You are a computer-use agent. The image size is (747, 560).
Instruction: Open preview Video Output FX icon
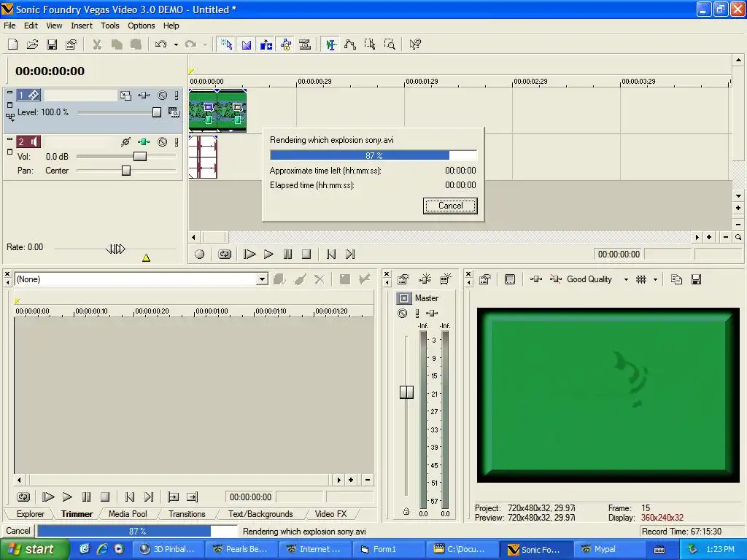(x=536, y=279)
